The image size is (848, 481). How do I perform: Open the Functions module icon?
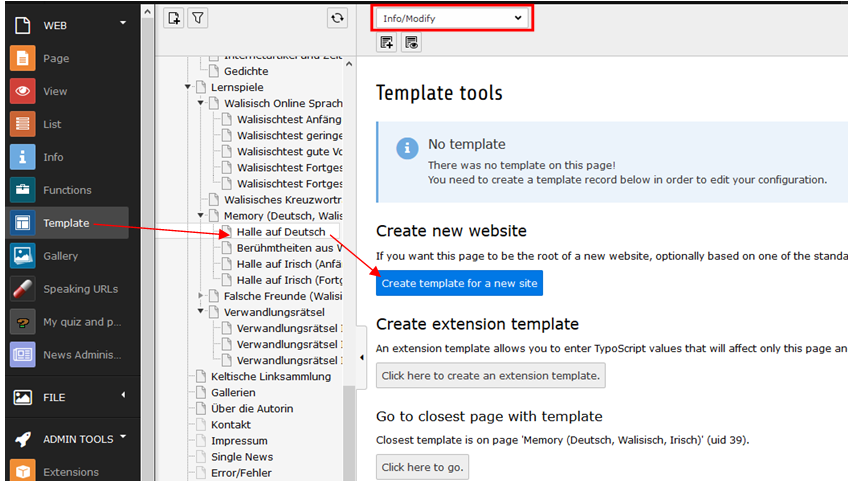click(x=23, y=190)
